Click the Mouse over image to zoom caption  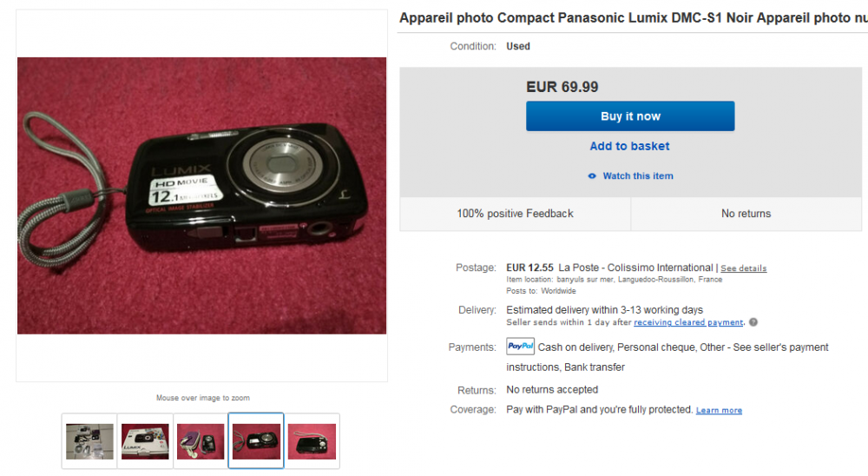click(x=202, y=398)
